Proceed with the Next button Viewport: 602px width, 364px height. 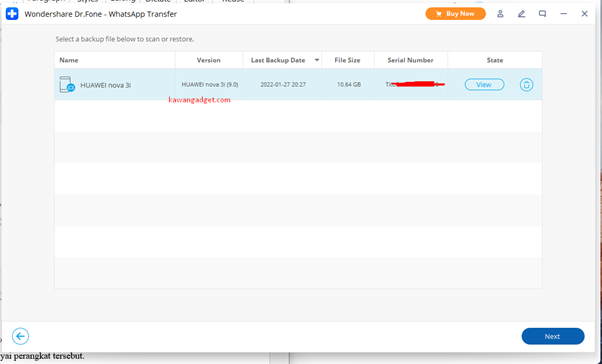pyautogui.click(x=553, y=336)
